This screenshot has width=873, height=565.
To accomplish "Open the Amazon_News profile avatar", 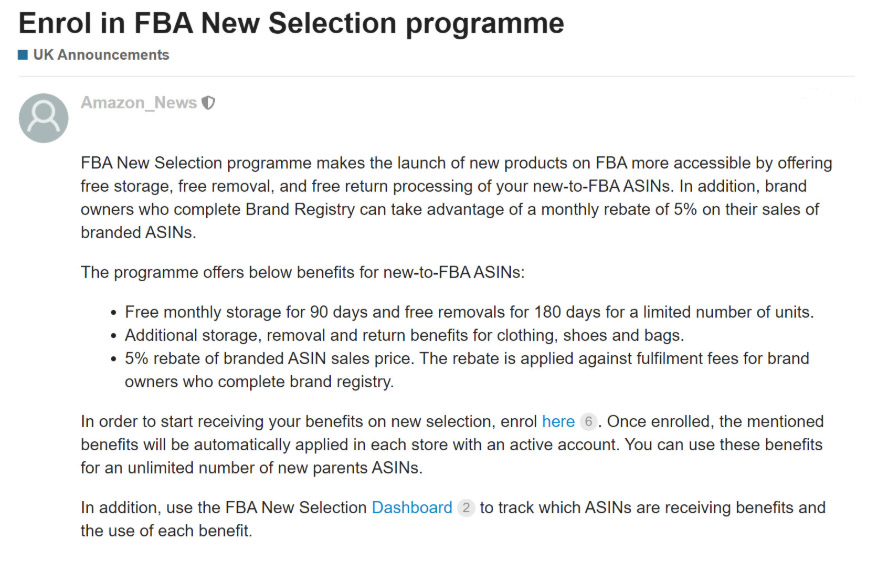I will [43, 118].
